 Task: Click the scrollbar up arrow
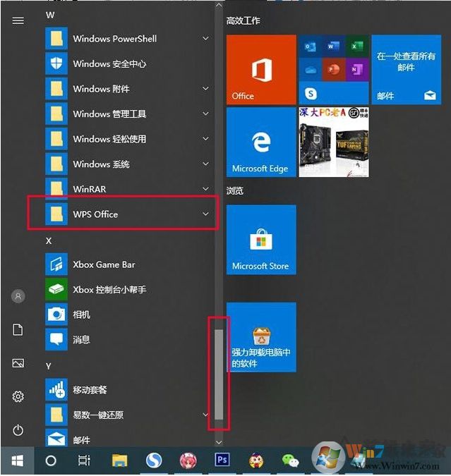point(219,5)
